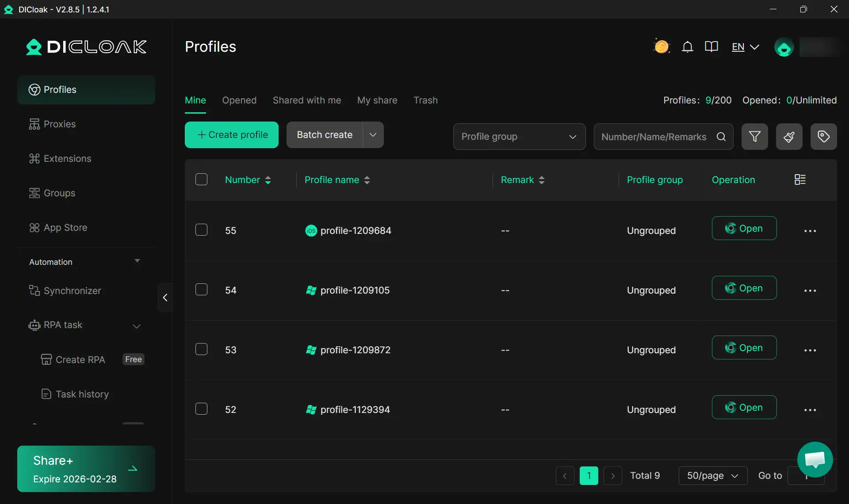Image resolution: width=849 pixels, height=504 pixels.
Task: Click the Number/Name/Remarks search field
Action: point(654,137)
